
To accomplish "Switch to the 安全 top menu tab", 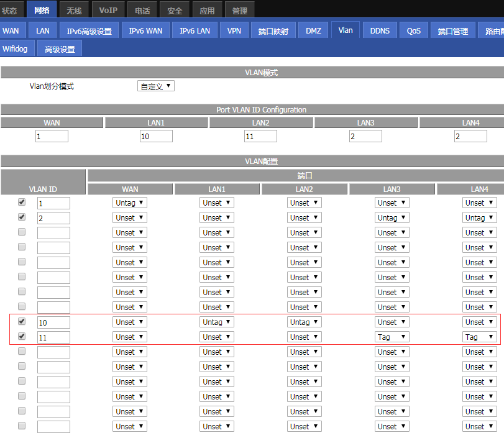I will pos(175,11).
